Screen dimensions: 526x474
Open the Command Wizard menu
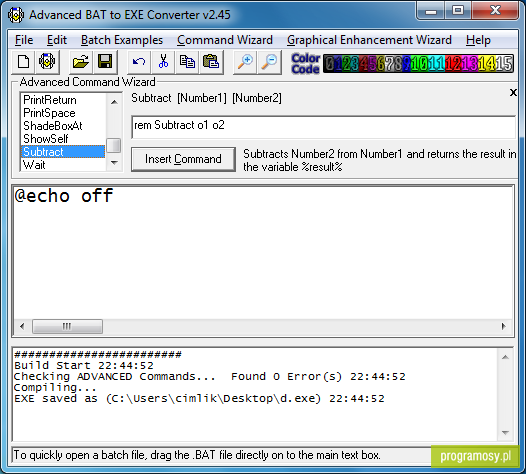pyautogui.click(x=225, y=40)
